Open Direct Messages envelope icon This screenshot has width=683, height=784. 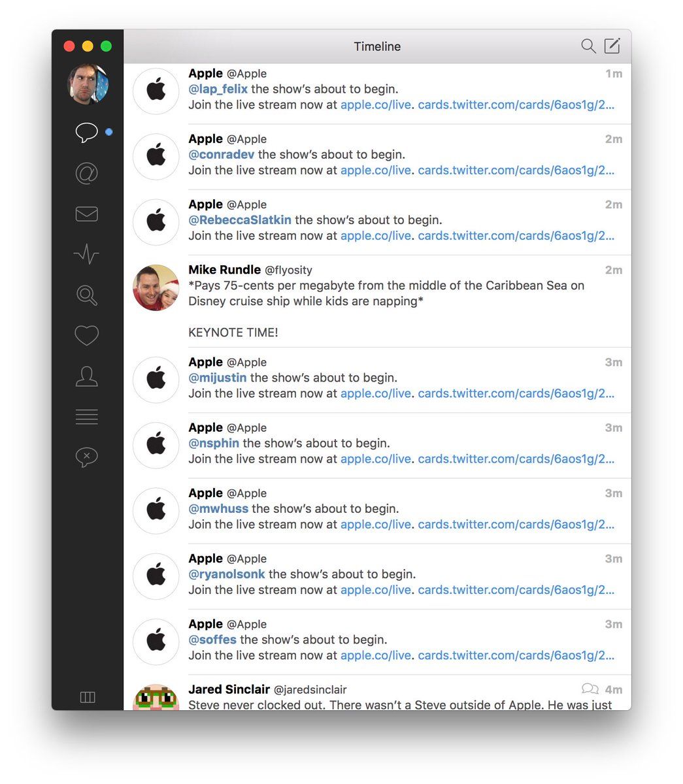(x=86, y=214)
